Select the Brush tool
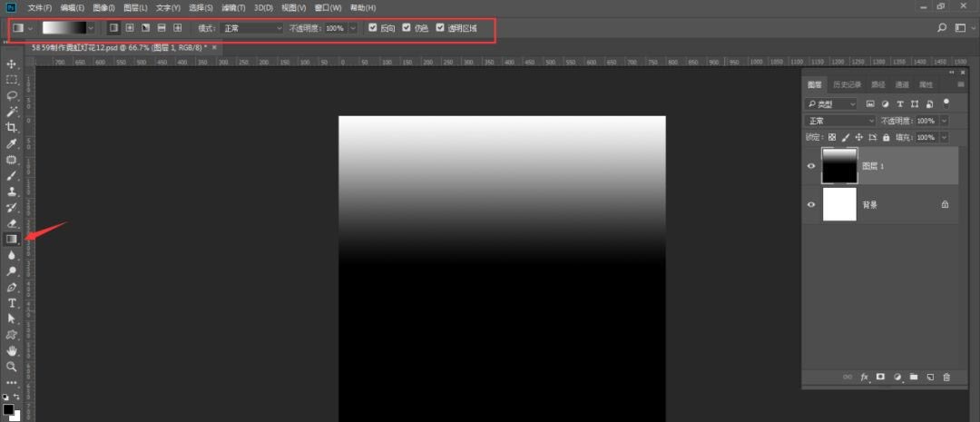The image size is (980, 422). tap(11, 176)
